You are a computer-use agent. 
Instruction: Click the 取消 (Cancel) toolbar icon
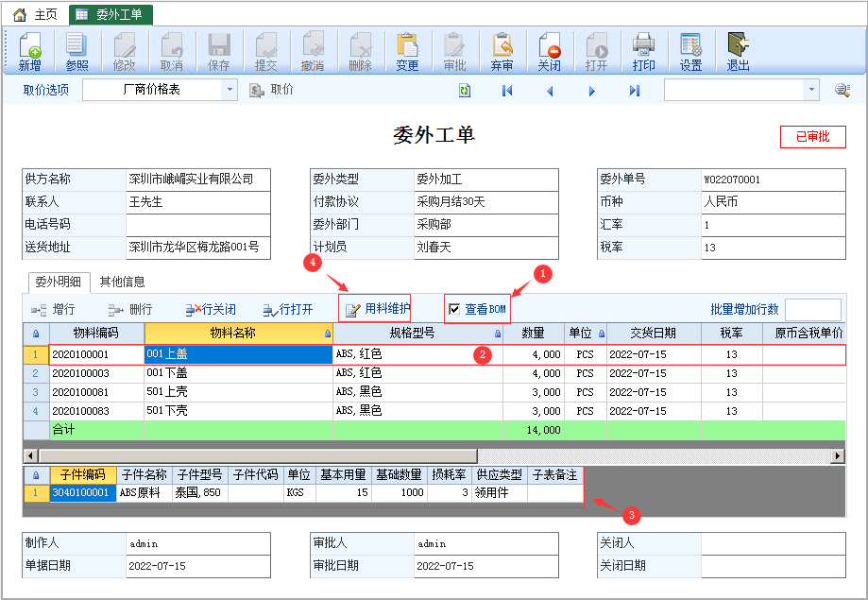click(172, 52)
